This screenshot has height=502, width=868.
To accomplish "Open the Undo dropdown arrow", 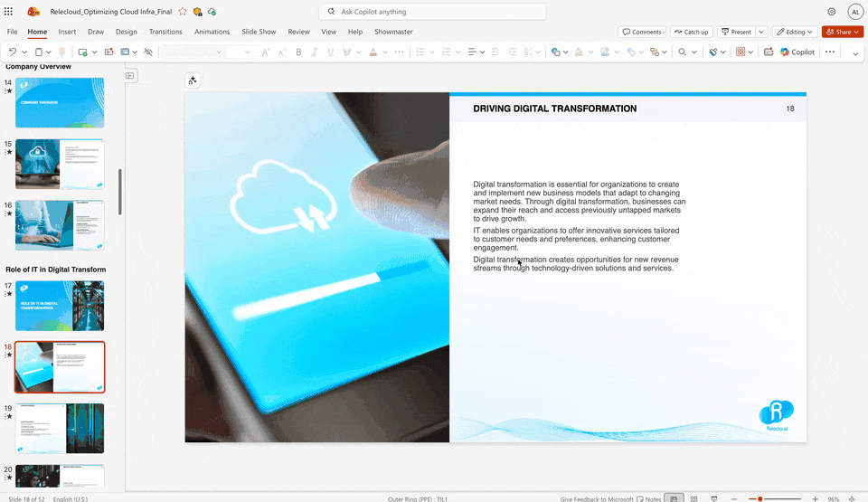I will click(x=24, y=52).
